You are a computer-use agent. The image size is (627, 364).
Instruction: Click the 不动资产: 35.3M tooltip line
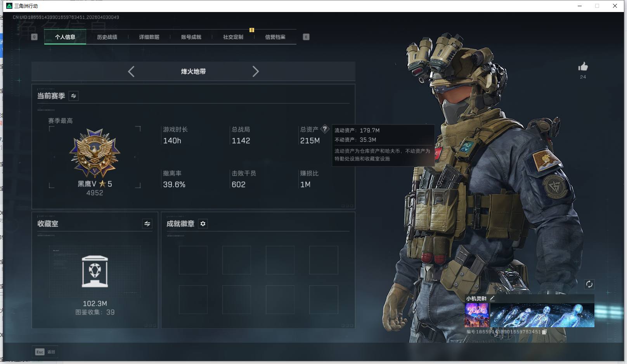click(355, 140)
